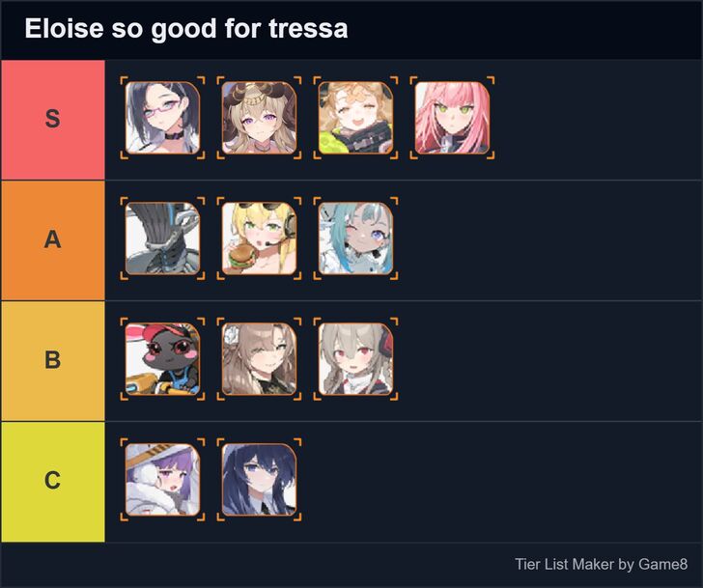The height and width of the screenshot is (588, 703).
Task: Click the winking brown-haired character in B tier
Action: [x=259, y=359]
